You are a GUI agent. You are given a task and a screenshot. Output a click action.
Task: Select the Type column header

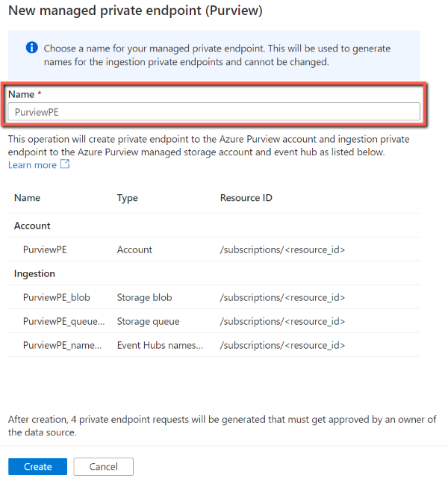[x=128, y=198]
